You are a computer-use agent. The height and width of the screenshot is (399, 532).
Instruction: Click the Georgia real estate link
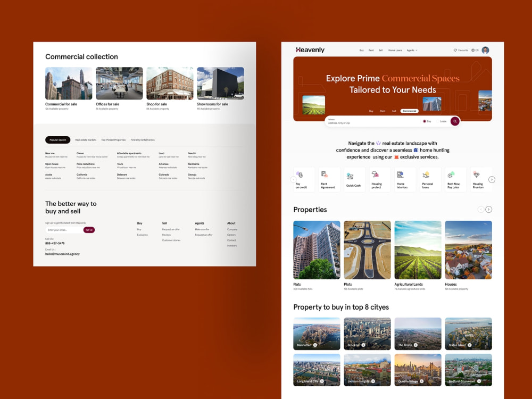[x=196, y=178]
